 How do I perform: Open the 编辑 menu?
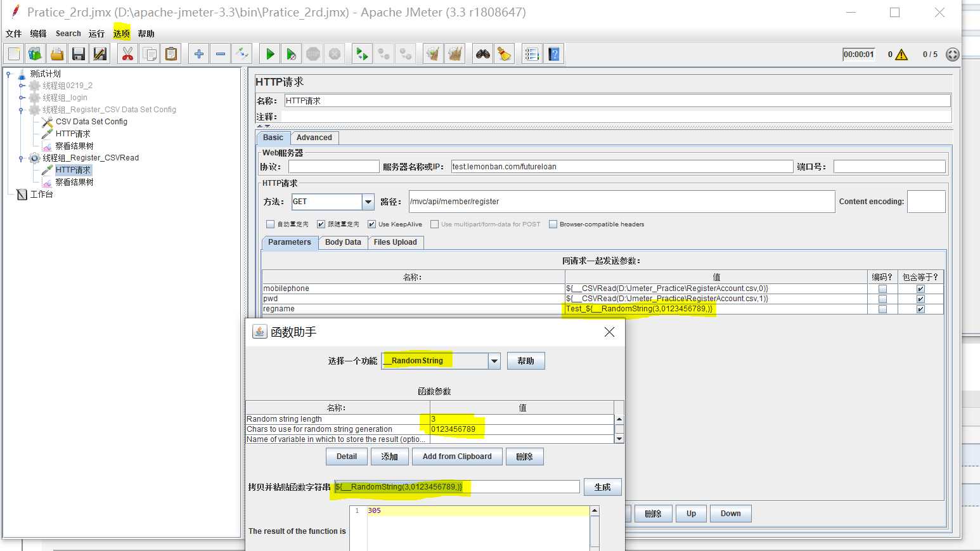pyautogui.click(x=38, y=34)
